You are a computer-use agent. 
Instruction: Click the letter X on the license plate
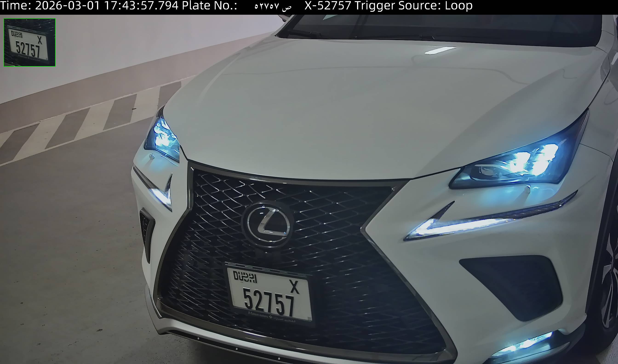pos(295,287)
